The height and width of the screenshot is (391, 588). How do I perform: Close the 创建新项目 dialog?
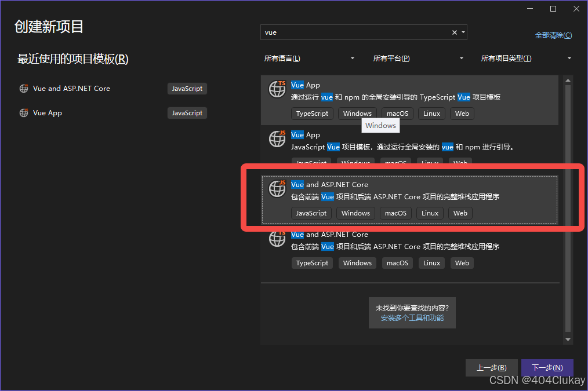point(576,9)
